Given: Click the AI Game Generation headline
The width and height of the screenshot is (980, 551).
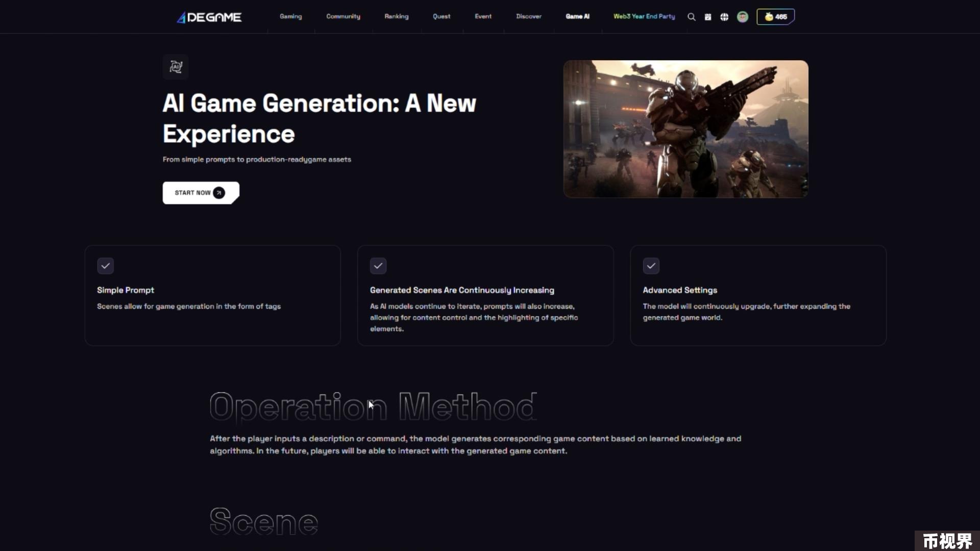Looking at the screenshot, I should pyautogui.click(x=320, y=118).
